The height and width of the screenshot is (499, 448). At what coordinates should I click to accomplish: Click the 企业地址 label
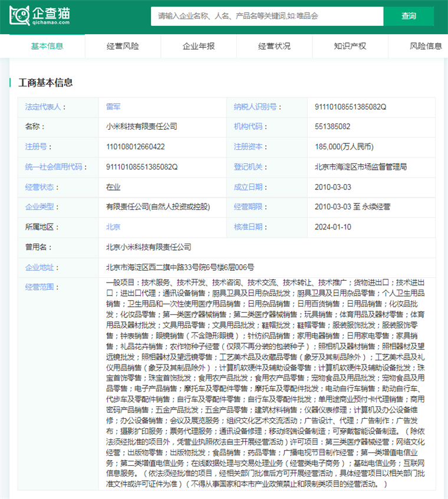(39, 267)
